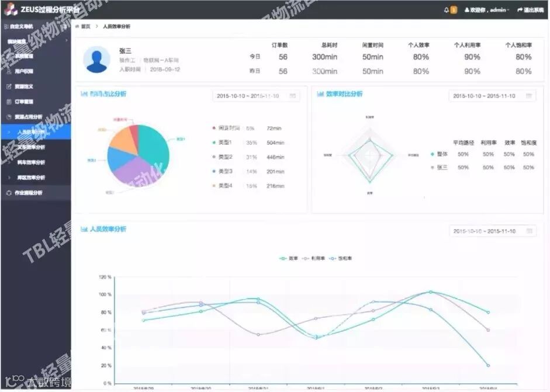The width and height of the screenshot is (550, 392).
Task: Open the 资源定义 sidebar menu
Action: point(36,86)
